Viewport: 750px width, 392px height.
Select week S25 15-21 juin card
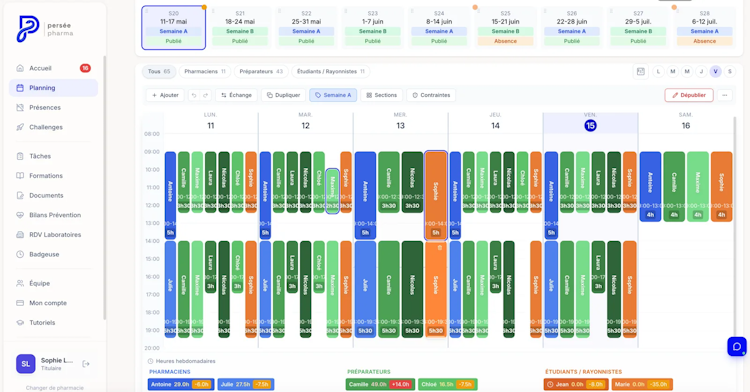coord(505,27)
